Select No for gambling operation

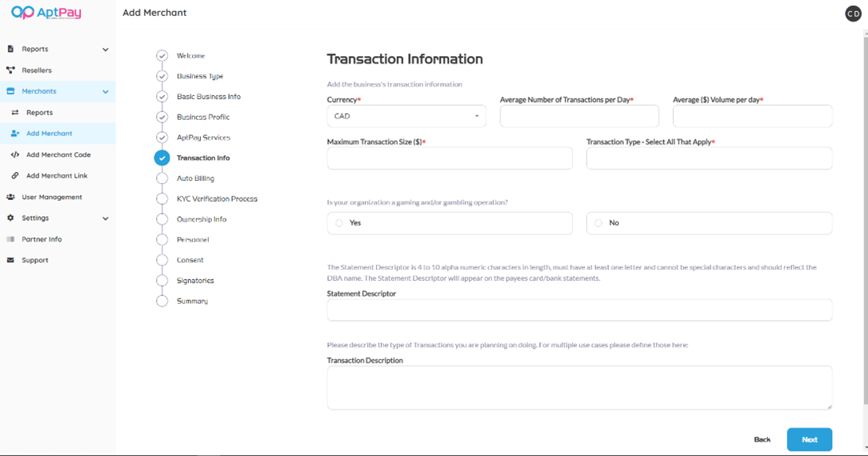point(598,223)
